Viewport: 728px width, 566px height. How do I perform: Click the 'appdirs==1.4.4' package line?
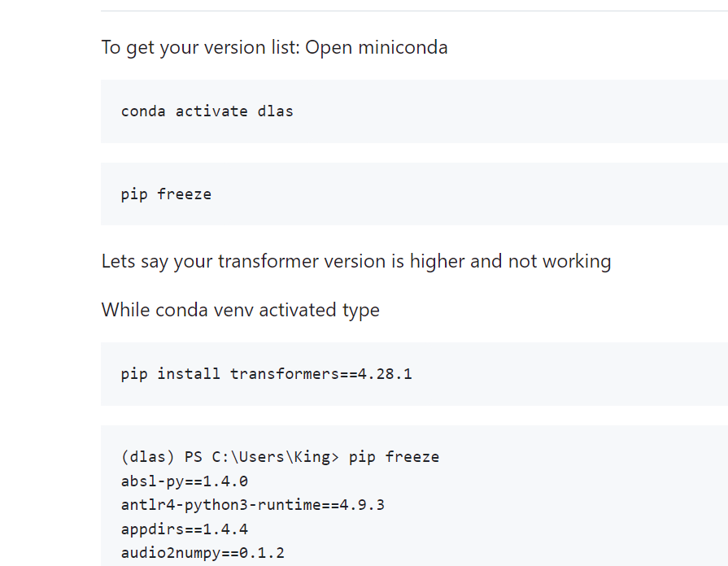(185, 529)
